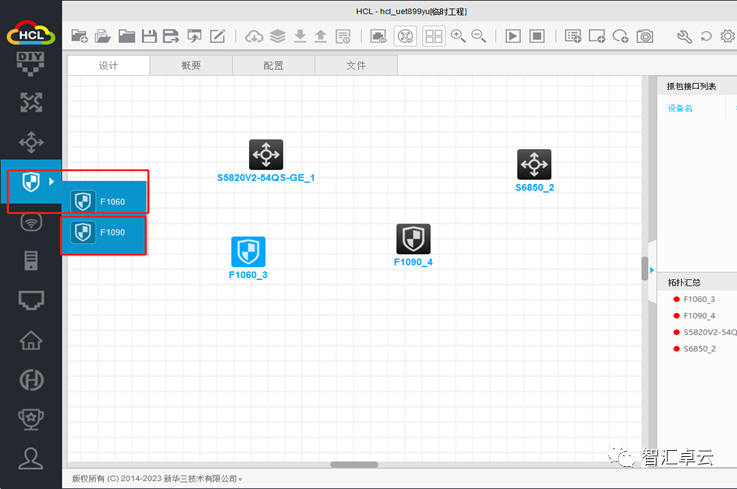Click the stacked layers toolbar icon

click(278, 36)
